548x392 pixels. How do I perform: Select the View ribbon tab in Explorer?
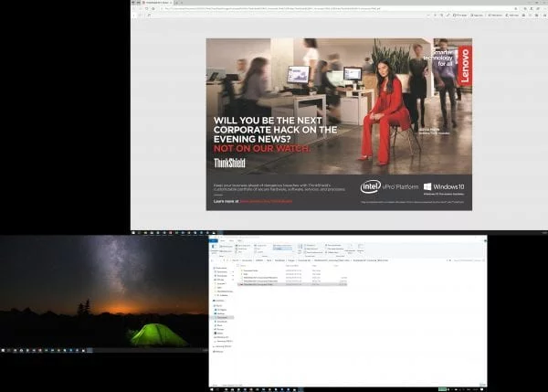[239, 241]
